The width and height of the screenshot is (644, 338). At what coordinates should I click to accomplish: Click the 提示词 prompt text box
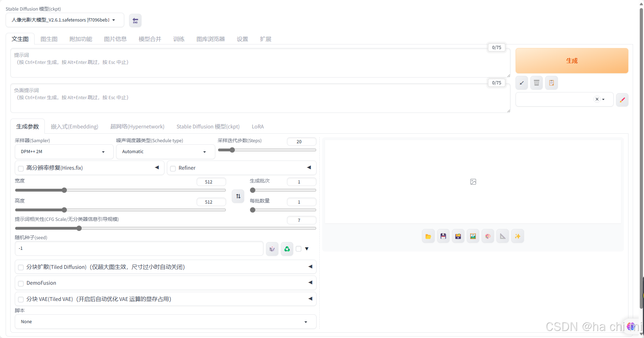tap(260, 63)
